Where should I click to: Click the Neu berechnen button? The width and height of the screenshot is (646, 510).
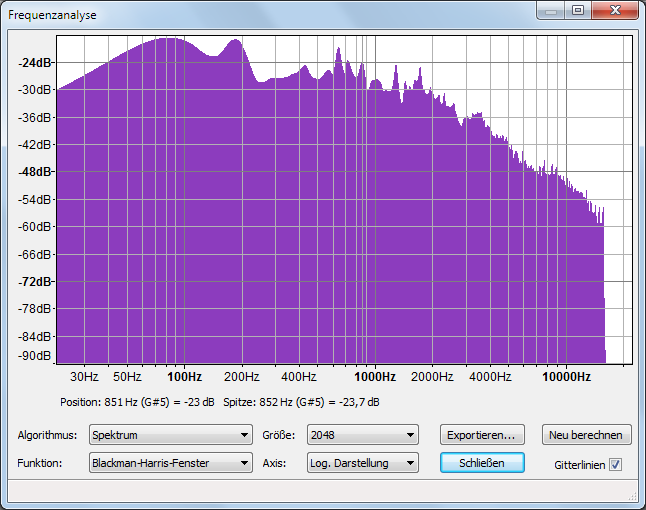pyautogui.click(x=586, y=435)
